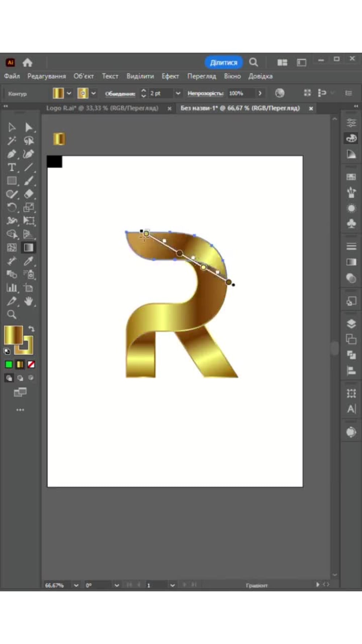Open the Редагування menu
The width and height of the screenshot is (362, 644).
(x=47, y=76)
